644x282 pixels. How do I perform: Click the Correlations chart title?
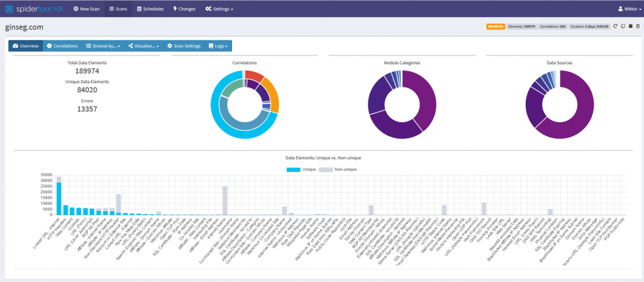pyautogui.click(x=245, y=63)
